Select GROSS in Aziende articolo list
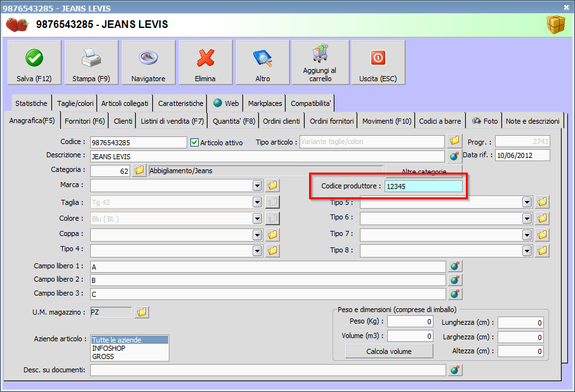This screenshot has height=392, width=575. (x=130, y=356)
